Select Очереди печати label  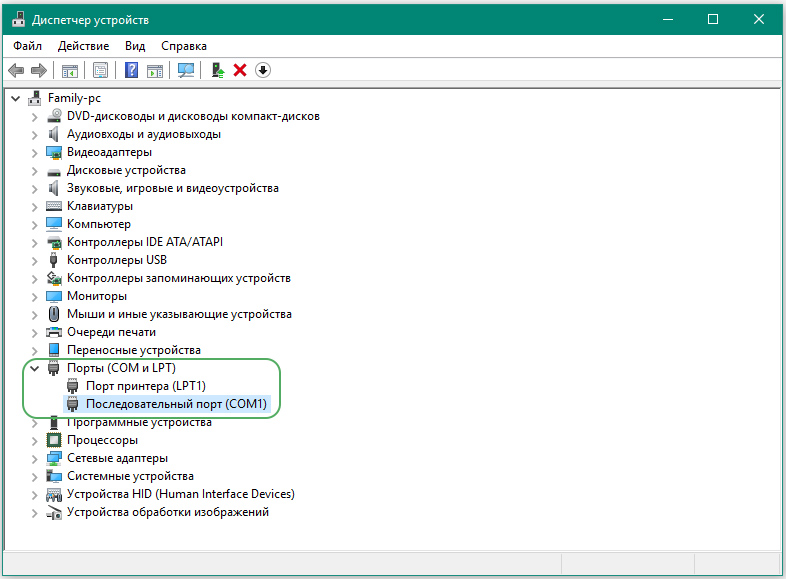[x=111, y=332]
